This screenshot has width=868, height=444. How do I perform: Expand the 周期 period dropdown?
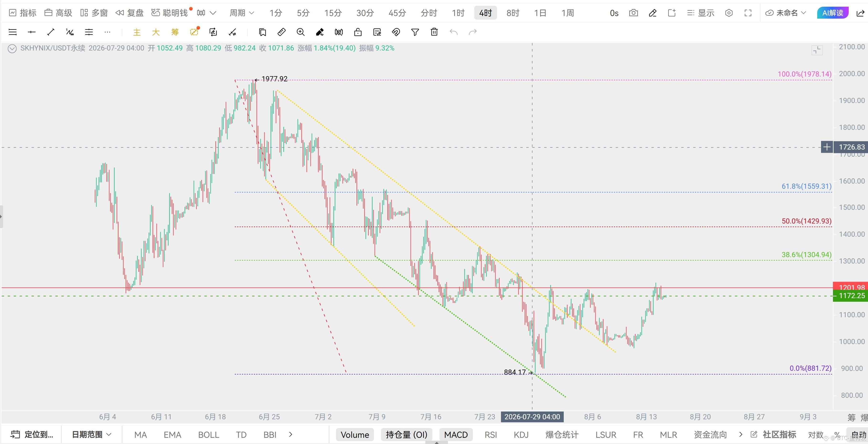(242, 13)
